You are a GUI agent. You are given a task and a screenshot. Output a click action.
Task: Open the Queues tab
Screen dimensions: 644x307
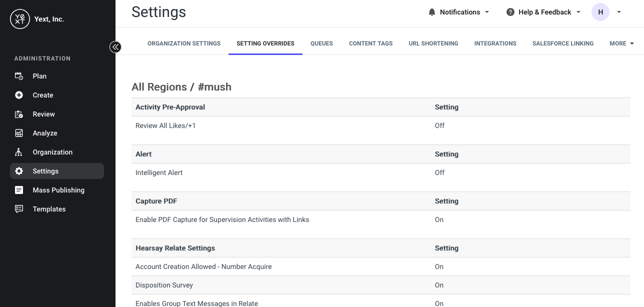(x=321, y=43)
